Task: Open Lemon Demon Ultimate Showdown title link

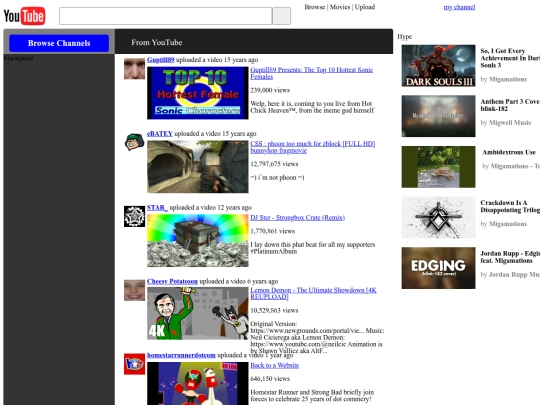Action: coord(313,293)
